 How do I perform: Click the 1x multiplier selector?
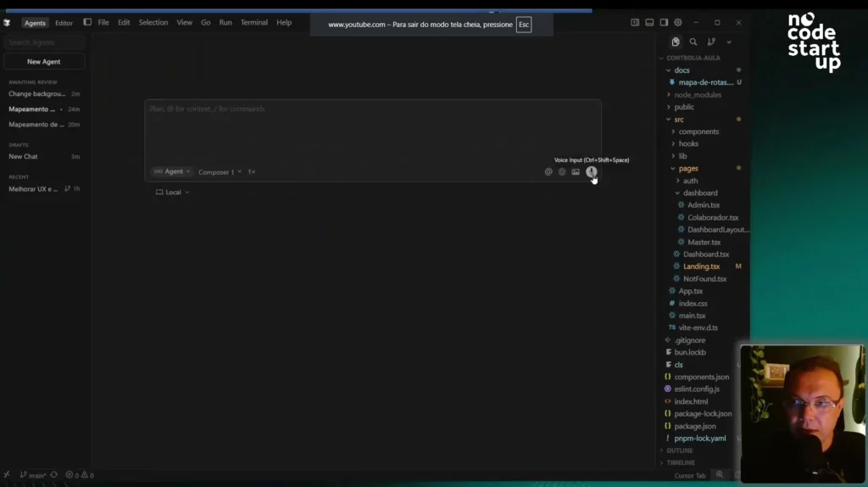pos(251,171)
